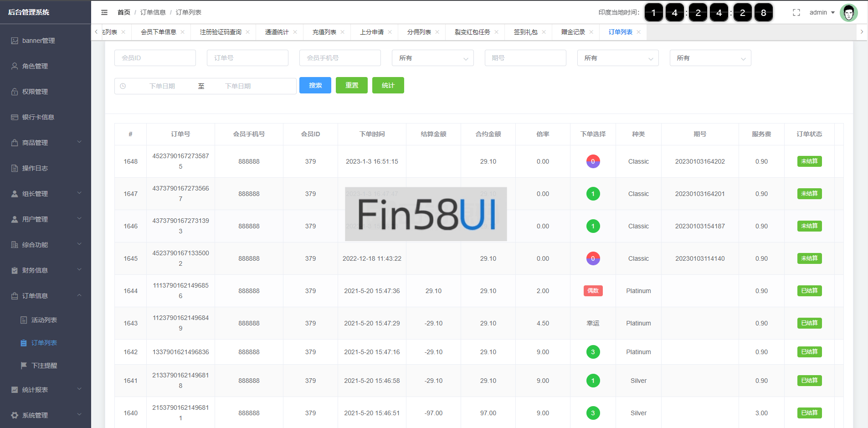The image size is (868, 428).
Task: Expand the 商品管理 submenu
Action: [x=46, y=143]
